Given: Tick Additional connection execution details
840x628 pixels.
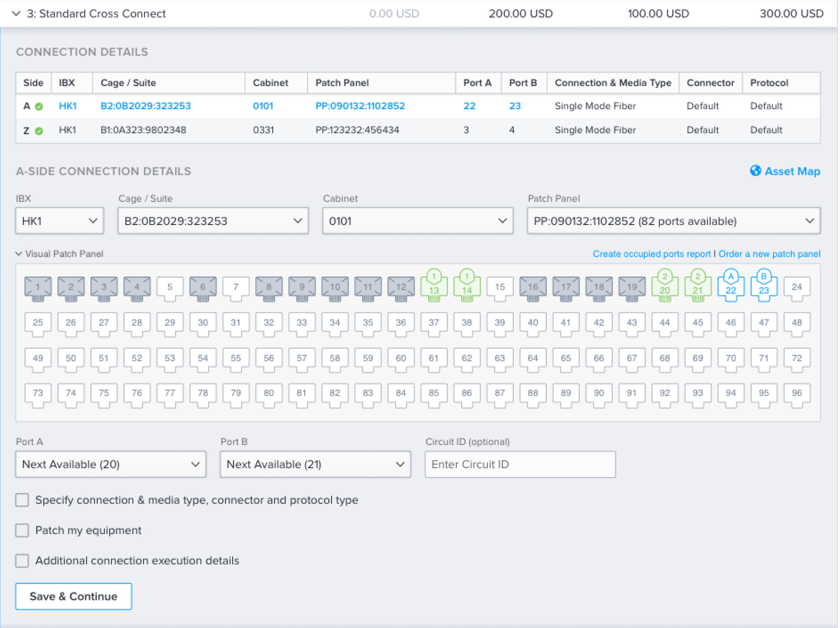Looking at the screenshot, I should [22, 561].
